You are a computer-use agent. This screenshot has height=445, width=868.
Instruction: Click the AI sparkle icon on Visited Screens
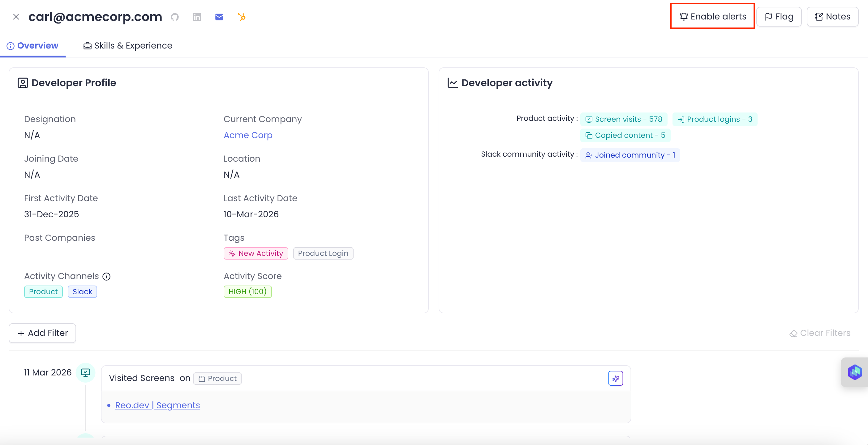[x=615, y=378]
